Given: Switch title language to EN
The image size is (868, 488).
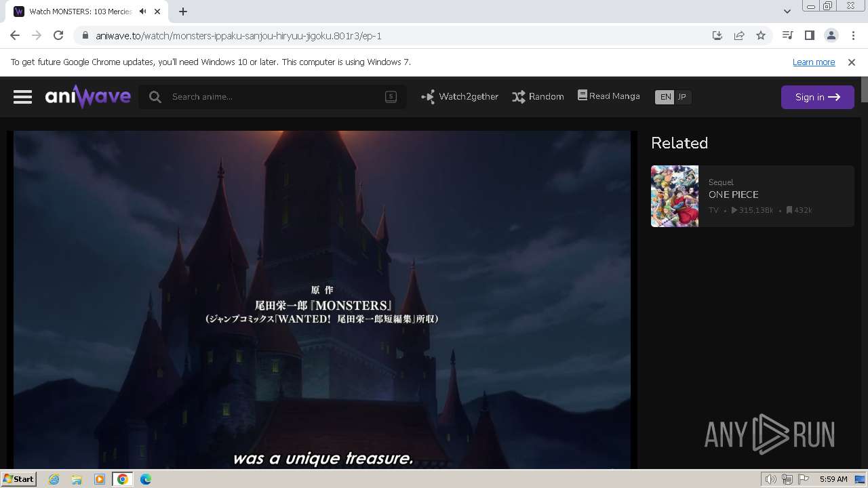Looking at the screenshot, I should click(x=665, y=97).
